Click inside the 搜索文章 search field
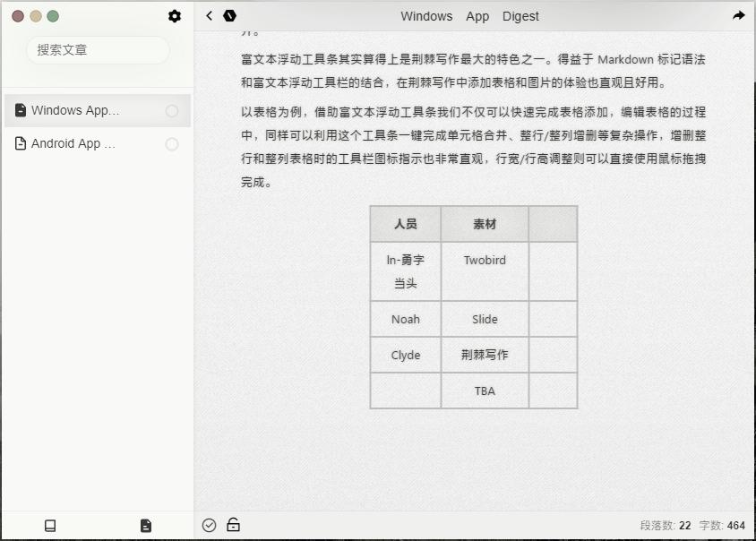Image resolution: width=756 pixels, height=541 pixels. pos(97,50)
